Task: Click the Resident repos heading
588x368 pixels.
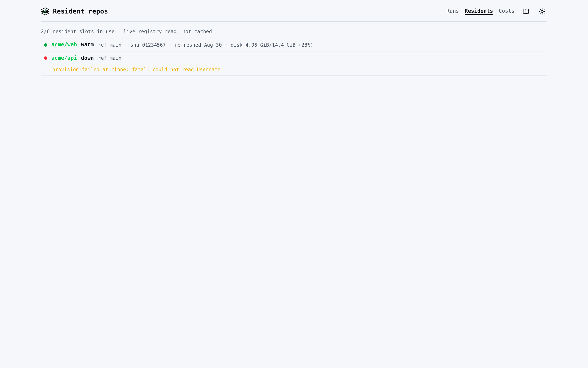Action: 80,11
